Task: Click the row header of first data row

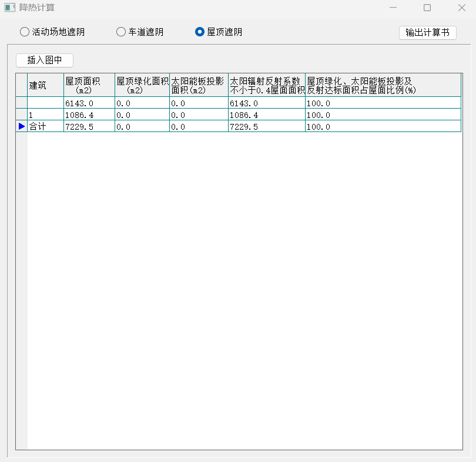Action: [x=22, y=103]
